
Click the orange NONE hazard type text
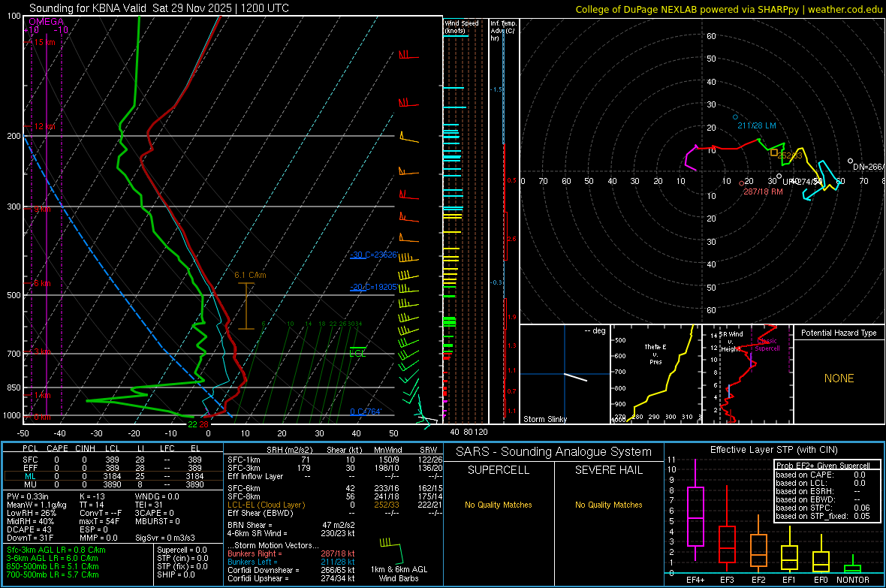839,378
